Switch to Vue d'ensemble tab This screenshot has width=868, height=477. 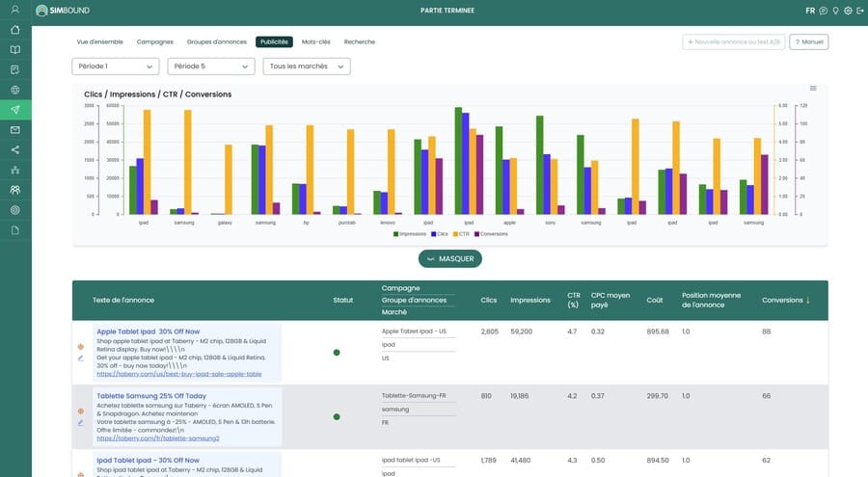(99, 42)
